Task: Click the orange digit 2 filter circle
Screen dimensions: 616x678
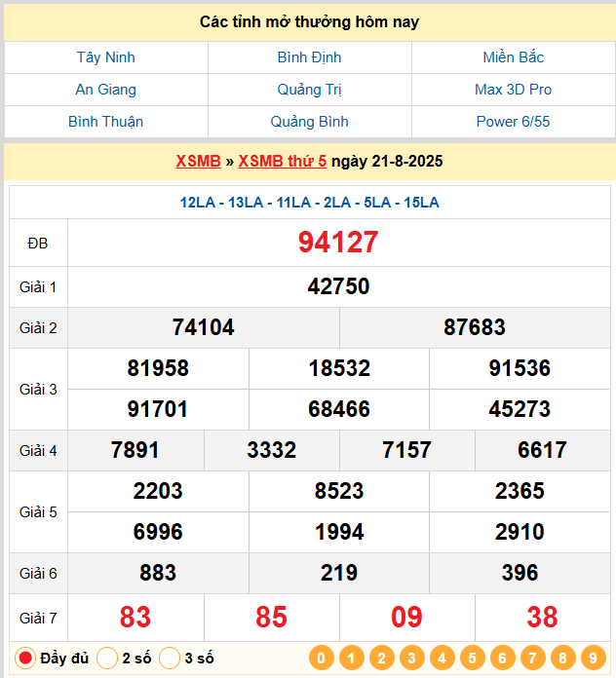Action: 381,659
